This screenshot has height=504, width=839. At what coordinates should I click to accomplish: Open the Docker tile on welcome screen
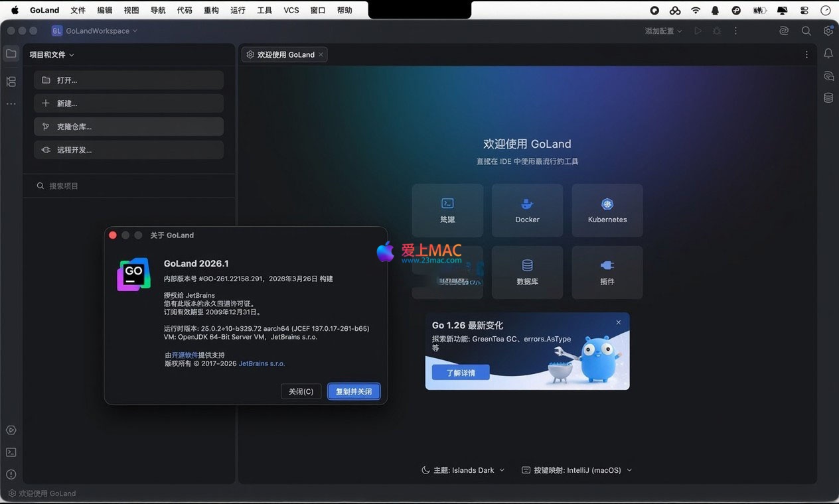pyautogui.click(x=527, y=210)
